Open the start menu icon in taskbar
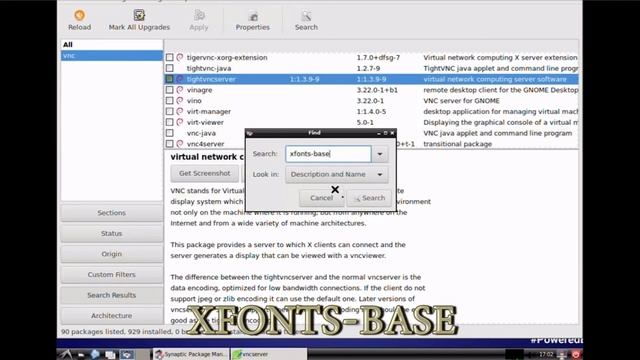The width and height of the screenshot is (640, 360). (x=66, y=354)
